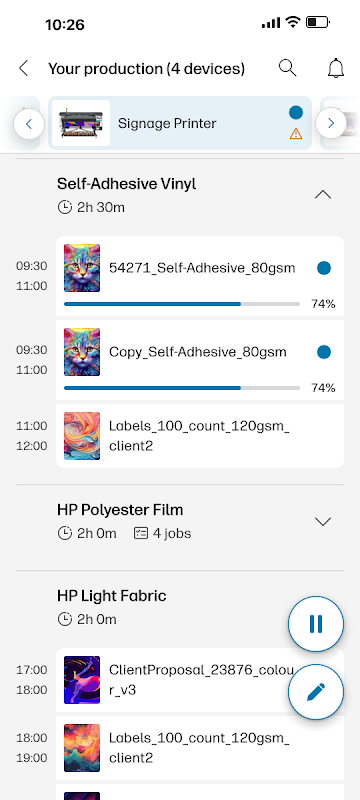Open notifications via the bell icon
The image size is (360, 800).
click(336, 68)
